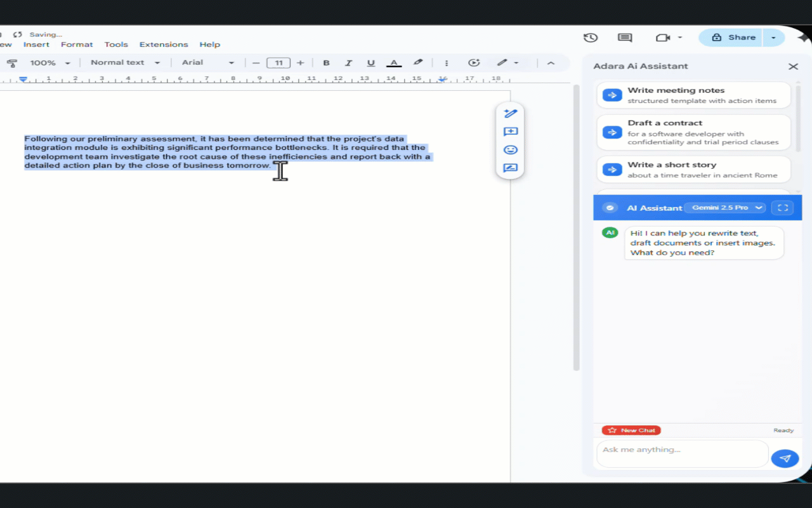Expand the Gemini 2.5 Pro model selector
Viewport: 812px width, 508px height.
[x=725, y=208]
